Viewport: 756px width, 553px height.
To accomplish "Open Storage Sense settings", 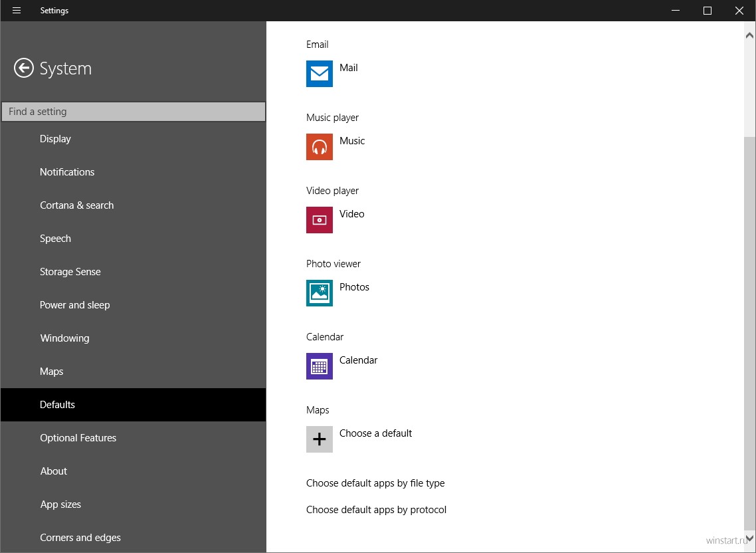I will [133, 272].
